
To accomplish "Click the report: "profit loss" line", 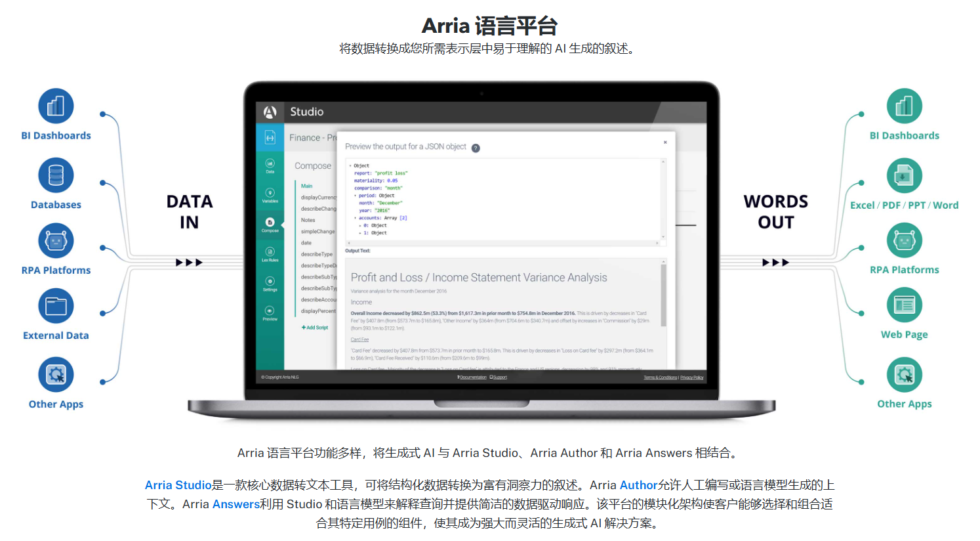I will click(380, 173).
